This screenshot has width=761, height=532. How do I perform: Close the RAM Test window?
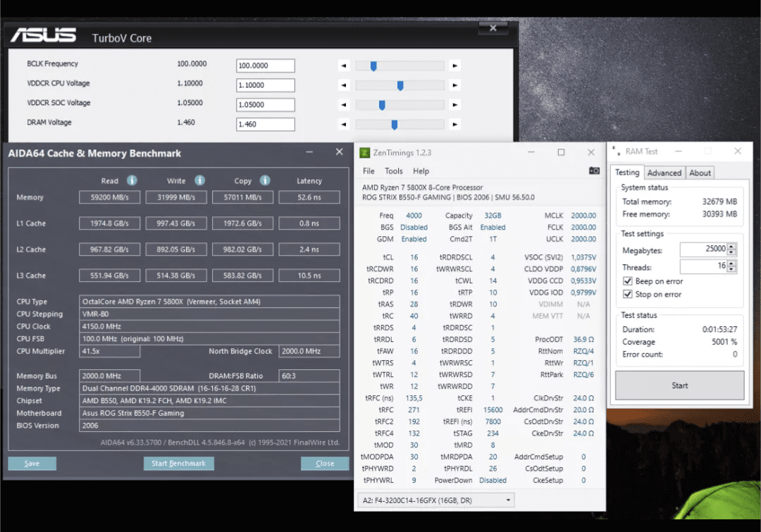[738, 151]
